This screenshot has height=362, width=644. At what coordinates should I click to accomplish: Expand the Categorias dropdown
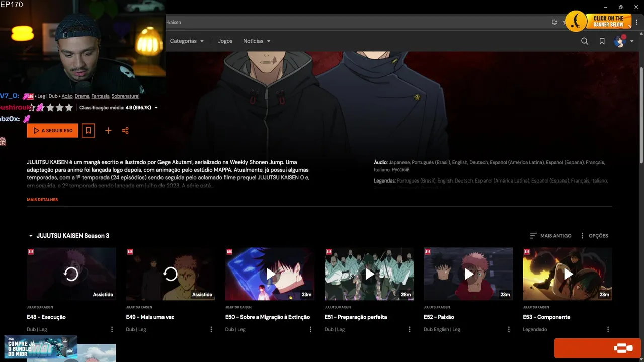187,41
